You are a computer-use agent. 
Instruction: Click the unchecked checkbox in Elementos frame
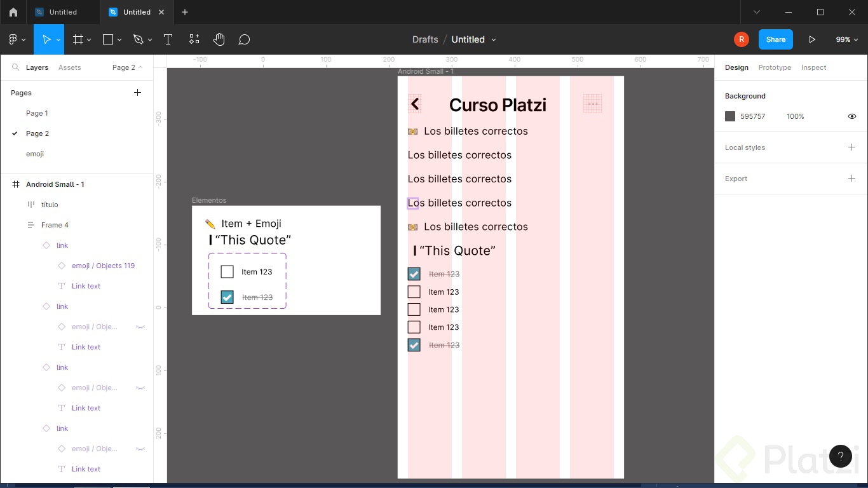click(x=227, y=272)
